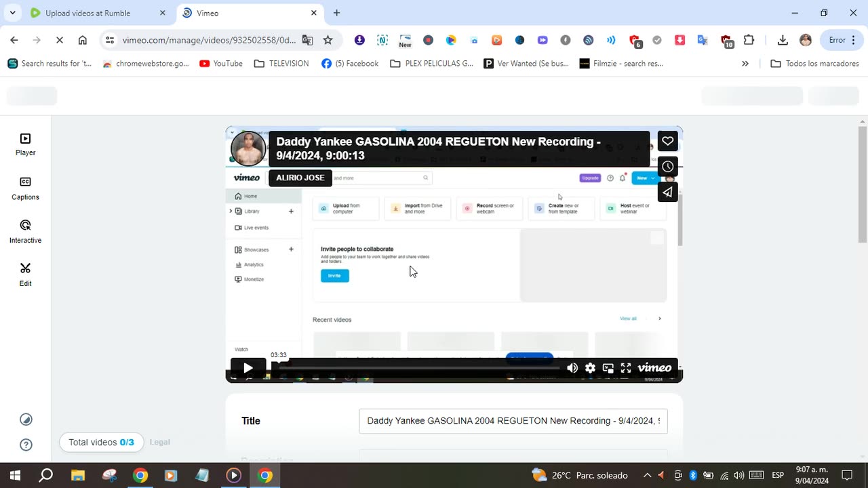Open the Captions panel in sidebar
The height and width of the screenshot is (488, 868).
pyautogui.click(x=25, y=188)
